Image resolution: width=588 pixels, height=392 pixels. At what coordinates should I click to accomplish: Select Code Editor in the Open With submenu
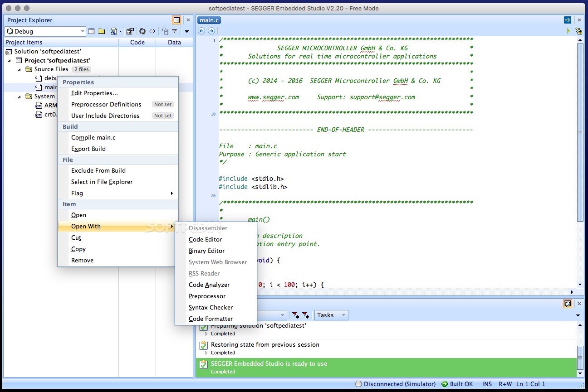coord(216,239)
